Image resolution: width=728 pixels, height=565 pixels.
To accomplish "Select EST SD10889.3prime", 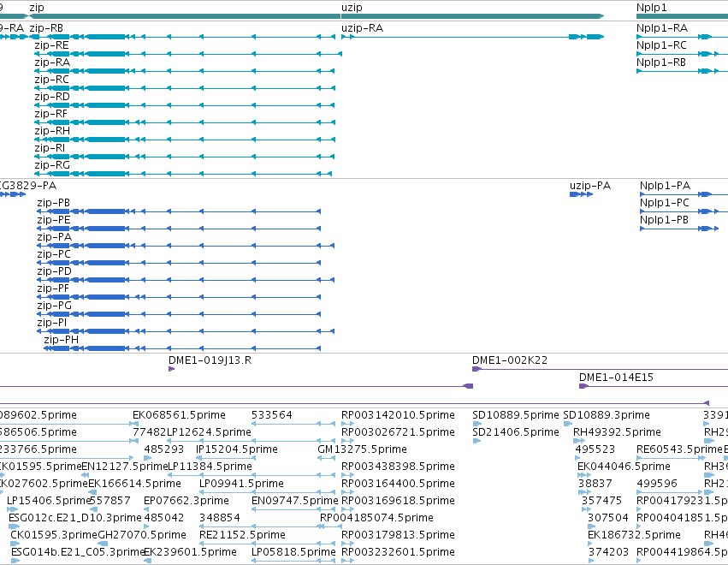I will [607, 415].
